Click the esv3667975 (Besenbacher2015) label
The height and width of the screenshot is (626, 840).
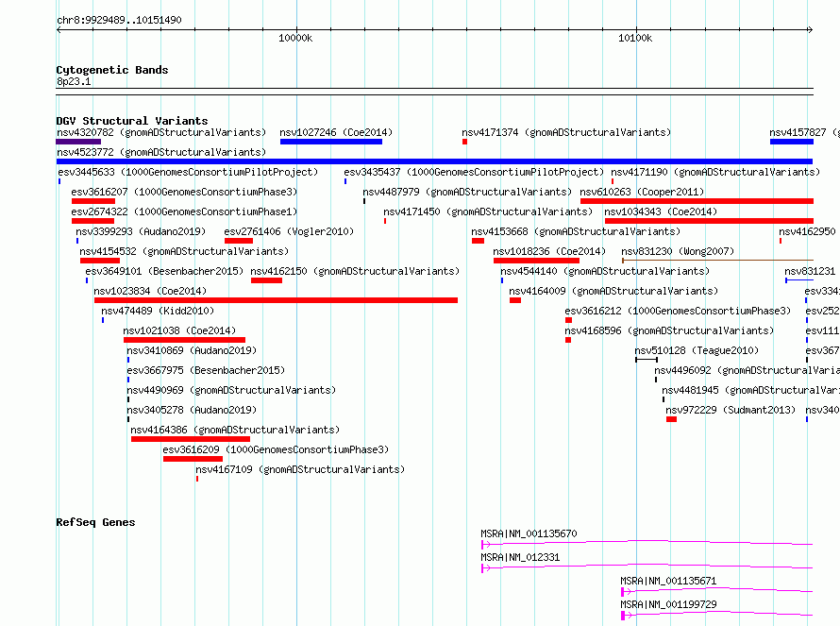click(x=206, y=370)
